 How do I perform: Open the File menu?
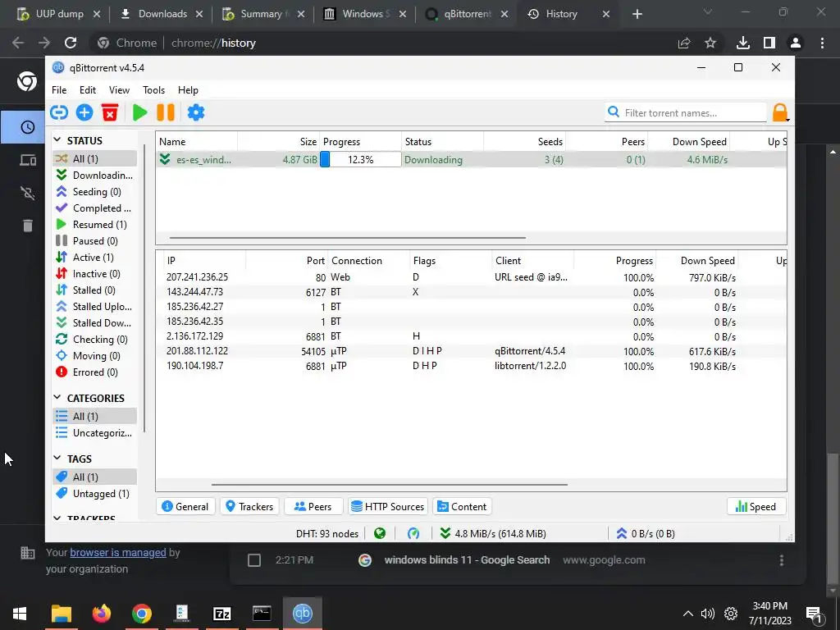click(x=59, y=90)
